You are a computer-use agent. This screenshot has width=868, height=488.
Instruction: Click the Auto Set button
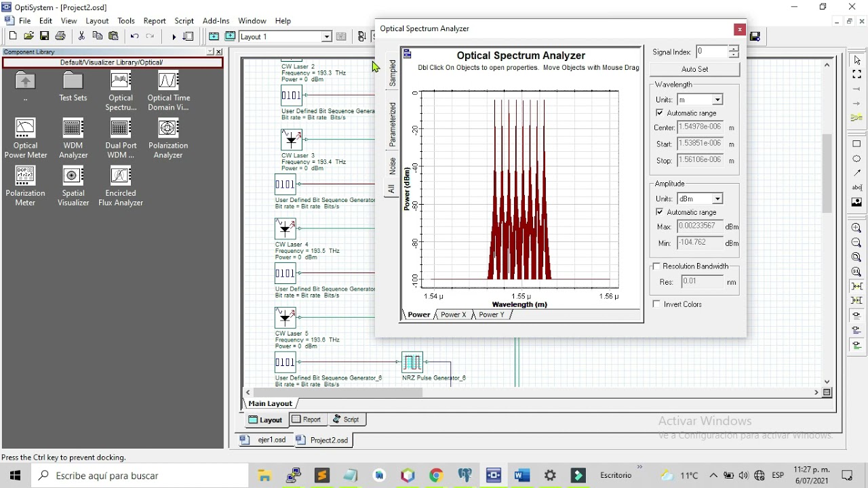click(x=694, y=69)
